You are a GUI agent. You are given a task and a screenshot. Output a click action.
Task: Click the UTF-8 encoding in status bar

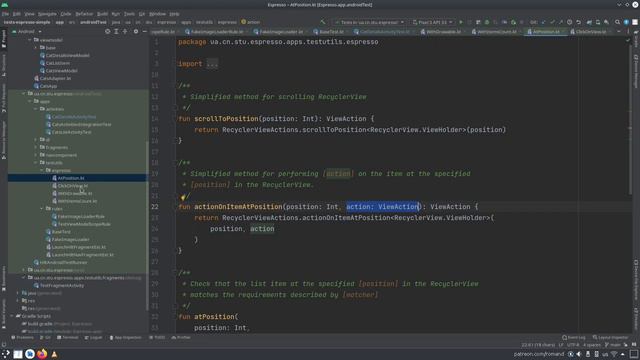pos(572,345)
